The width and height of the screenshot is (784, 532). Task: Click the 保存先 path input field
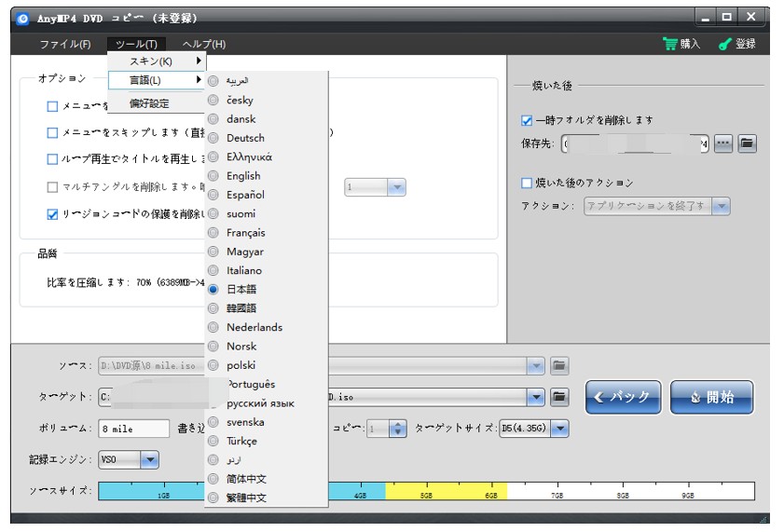(x=635, y=143)
